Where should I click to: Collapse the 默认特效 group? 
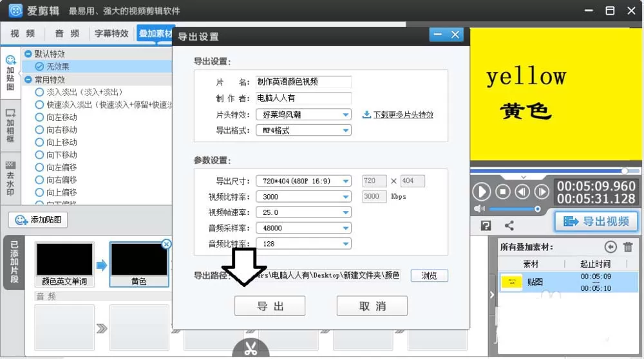[x=28, y=54]
